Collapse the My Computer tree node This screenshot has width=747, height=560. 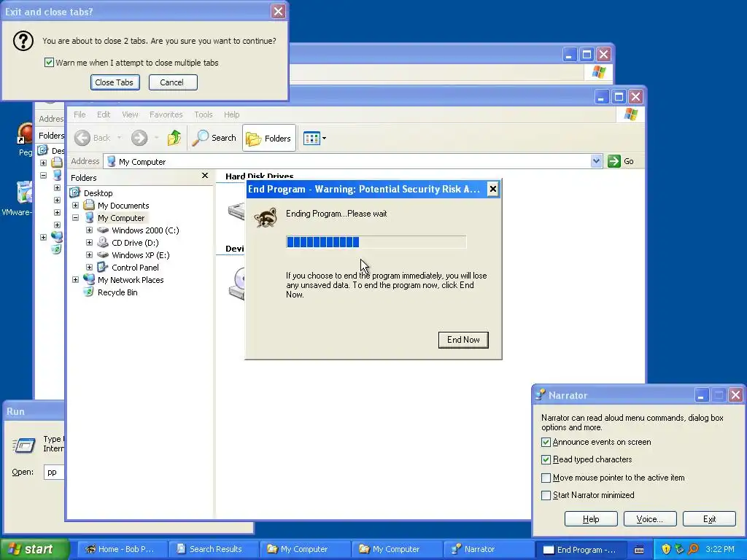75,217
